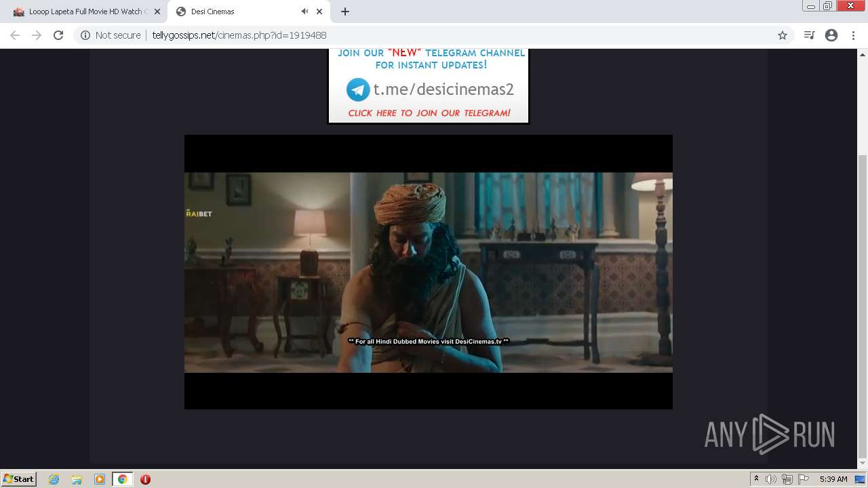Click the address bar URL tellygossips.net
868x488 pixels.
coord(239,35)
